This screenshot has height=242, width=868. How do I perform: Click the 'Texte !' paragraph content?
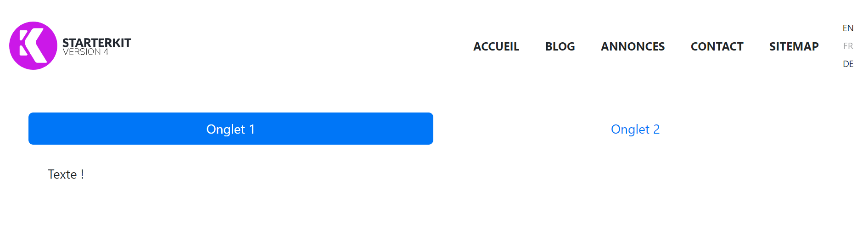66,174
